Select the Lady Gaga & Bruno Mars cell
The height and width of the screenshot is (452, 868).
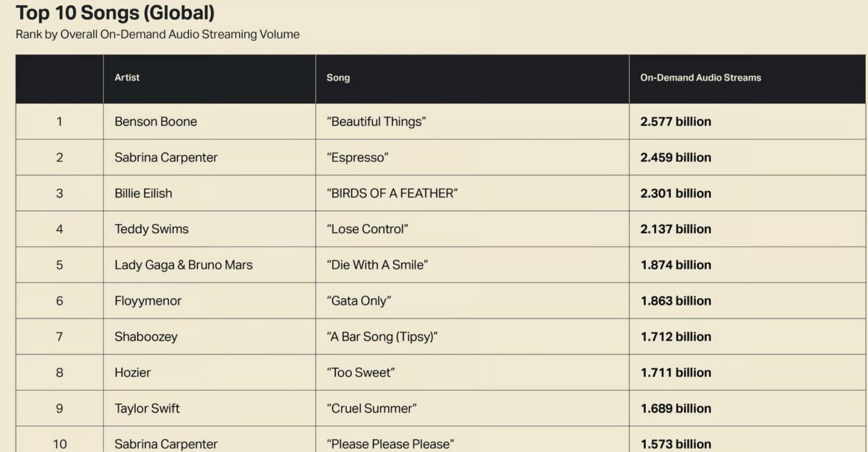click(x=183, y=265)
